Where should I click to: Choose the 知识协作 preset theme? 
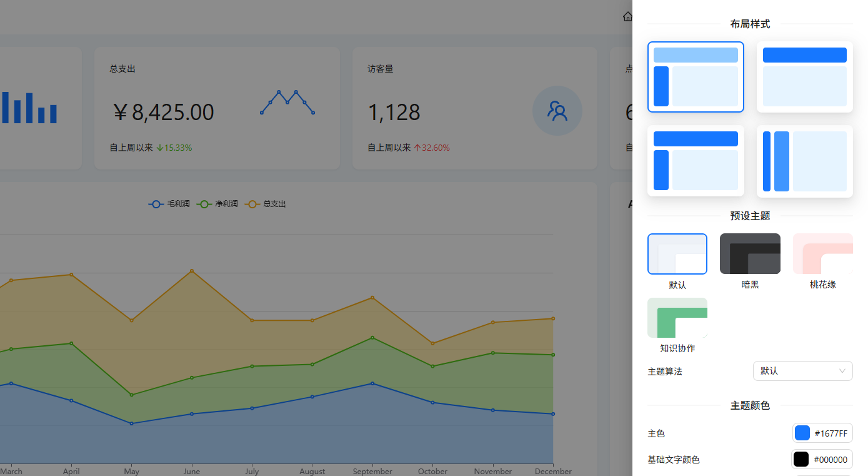[677, 318]
